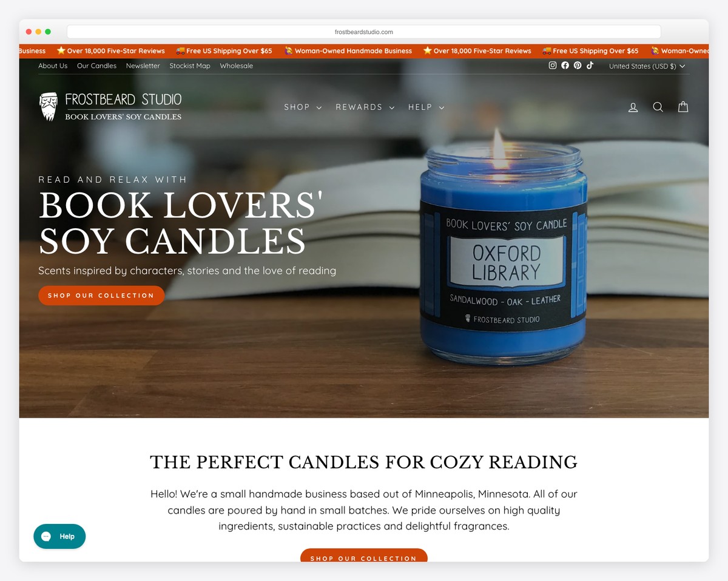Click the Frostbeard Studio bearded logo

110,107
